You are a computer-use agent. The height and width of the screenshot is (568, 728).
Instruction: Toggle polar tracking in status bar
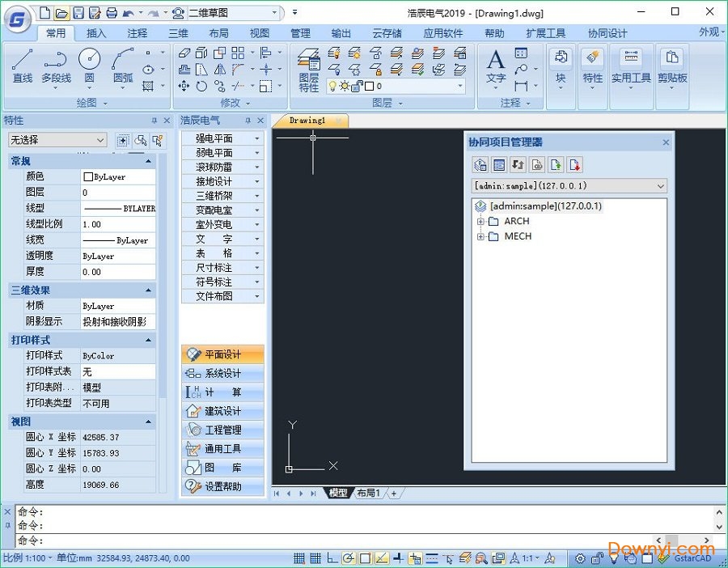tap(349, 558)
